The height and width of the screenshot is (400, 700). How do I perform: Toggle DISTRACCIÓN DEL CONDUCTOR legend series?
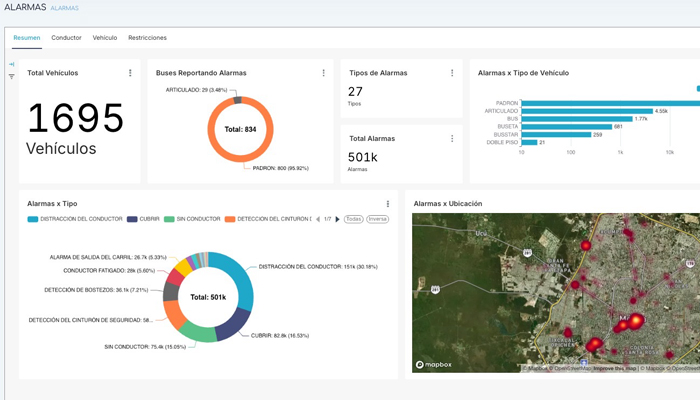click(x=75, y=219)
